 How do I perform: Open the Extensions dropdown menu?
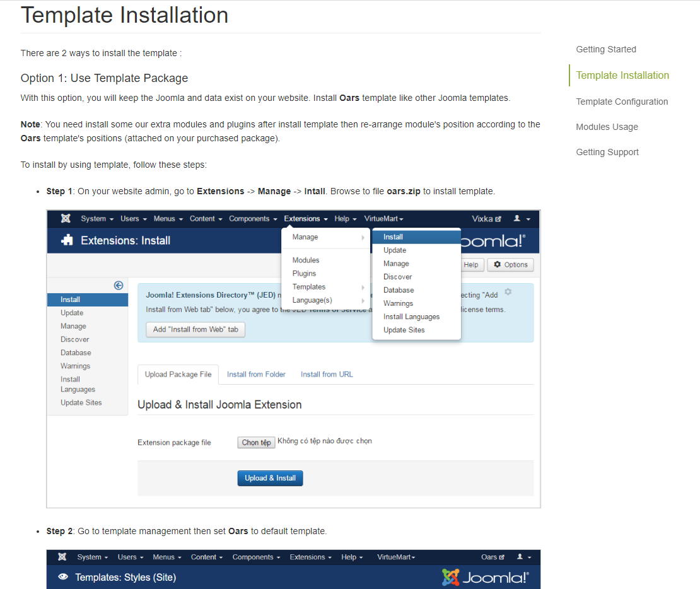[306, 218]
